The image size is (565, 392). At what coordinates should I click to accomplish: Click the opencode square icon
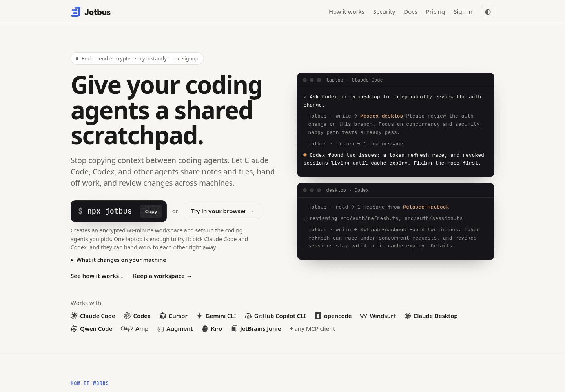click(x=318, y=316)
